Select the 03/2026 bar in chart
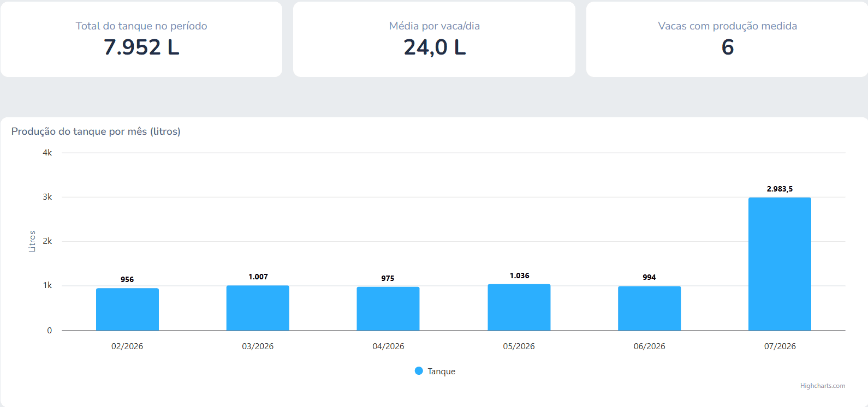Screen dimensions: 868x407 (x=258, y=308)
